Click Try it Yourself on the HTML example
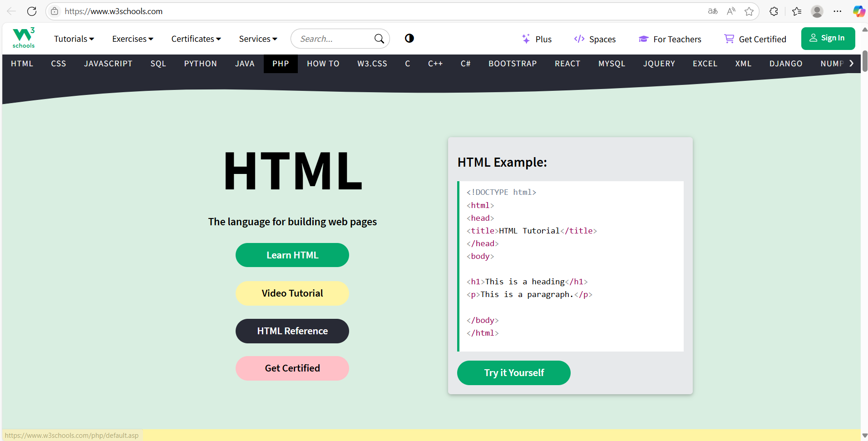 (x=513, y=372)
